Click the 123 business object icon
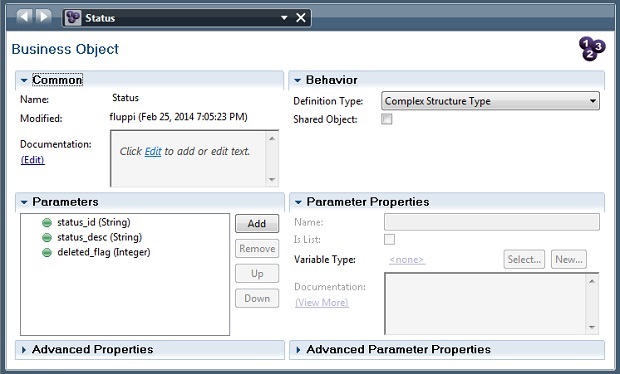The width and height of the screenshot is (620, 374). (592, 49)
